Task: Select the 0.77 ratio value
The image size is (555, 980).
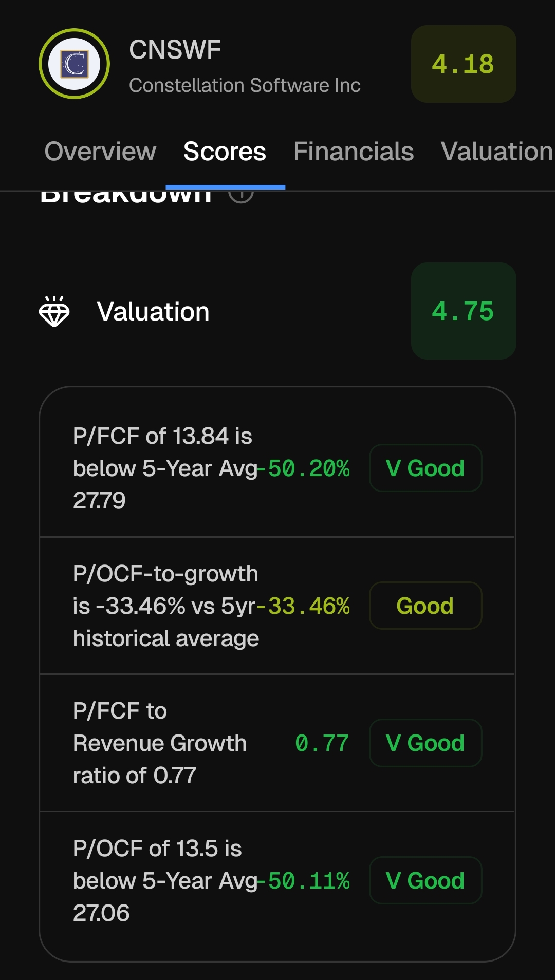Action: (322, 743)
